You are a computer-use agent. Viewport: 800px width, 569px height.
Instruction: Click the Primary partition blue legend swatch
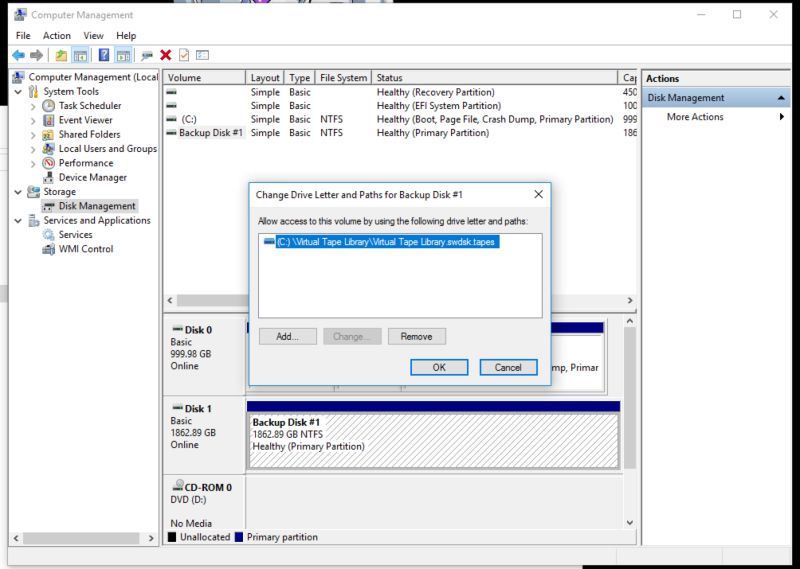pos(239,537)
